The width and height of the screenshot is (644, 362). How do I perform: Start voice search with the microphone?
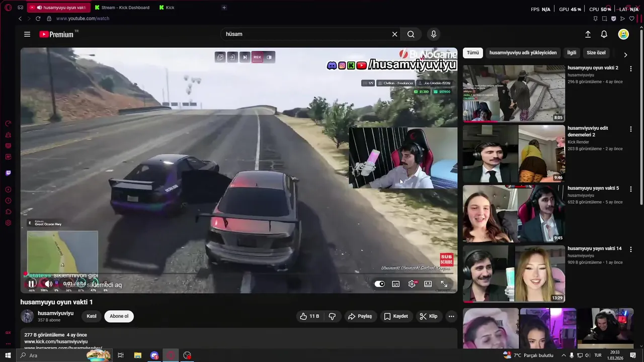pyautogui.click(x=434, y=34)
